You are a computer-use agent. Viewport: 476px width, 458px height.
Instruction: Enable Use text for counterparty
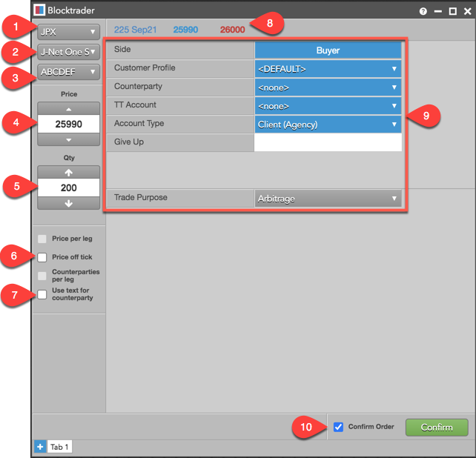(42, 294)
